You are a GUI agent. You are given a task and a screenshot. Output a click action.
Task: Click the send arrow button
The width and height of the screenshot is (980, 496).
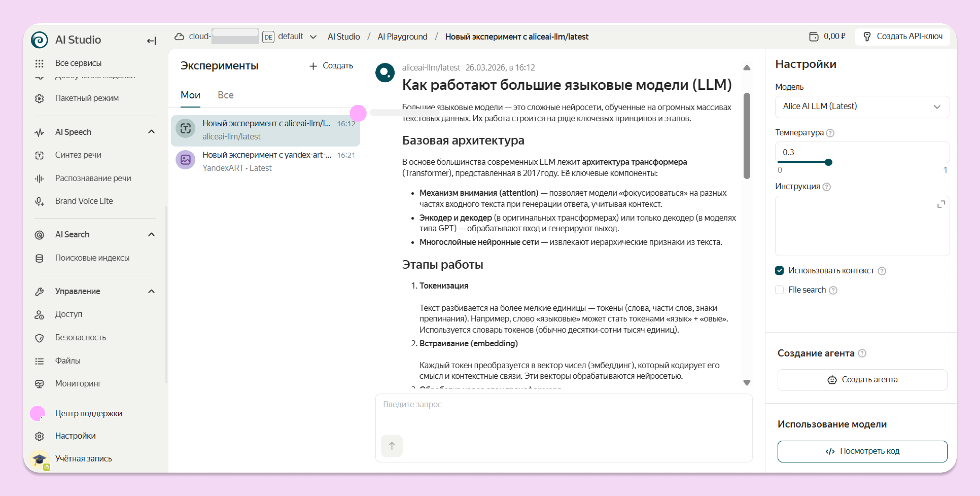391,445
